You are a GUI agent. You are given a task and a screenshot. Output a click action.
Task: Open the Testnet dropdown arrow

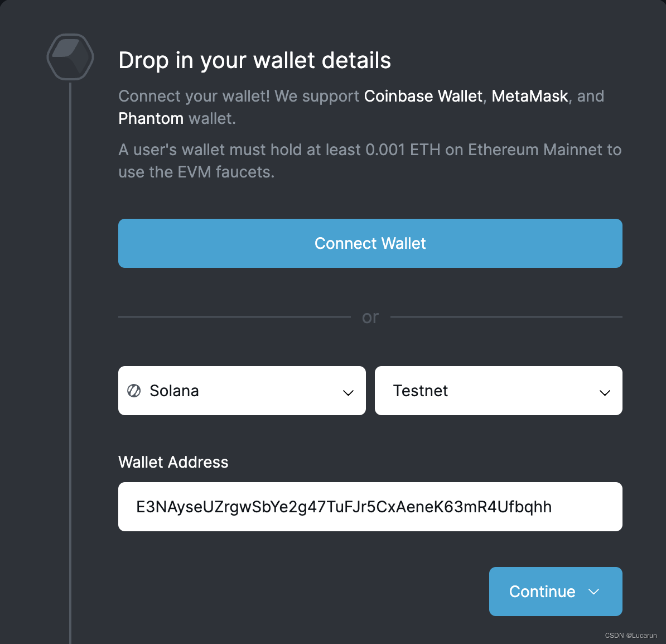(605, 392)
